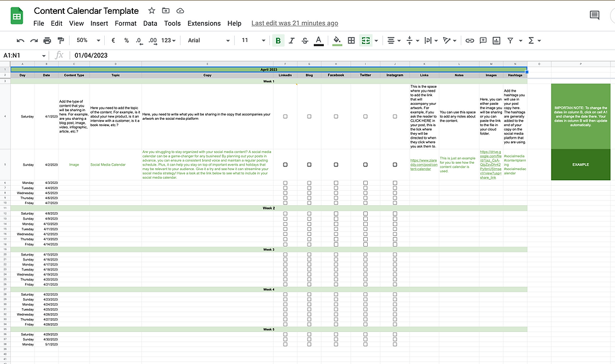This screenshot has height=364, width=615.
Task: Open text wrapping dropdown
Action: pos(431,40)
